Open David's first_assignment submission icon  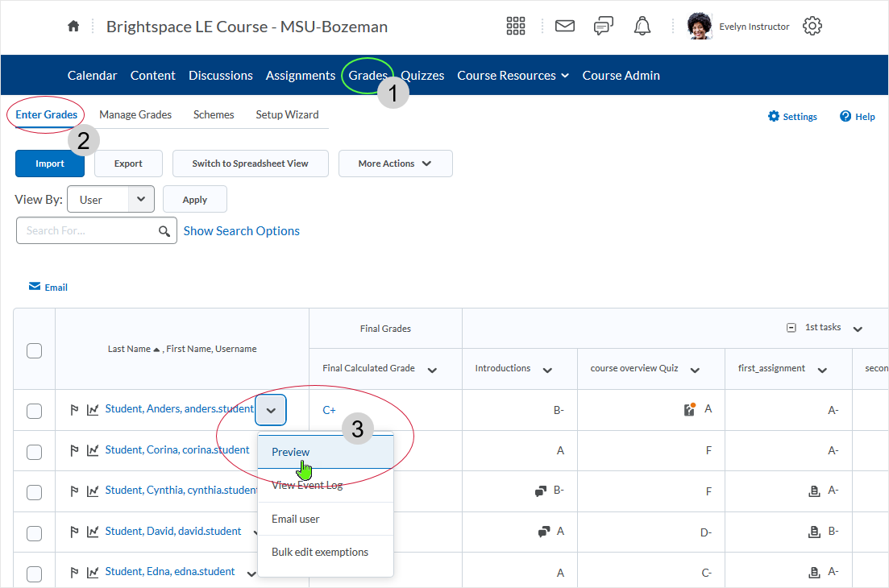coord(814,532)
